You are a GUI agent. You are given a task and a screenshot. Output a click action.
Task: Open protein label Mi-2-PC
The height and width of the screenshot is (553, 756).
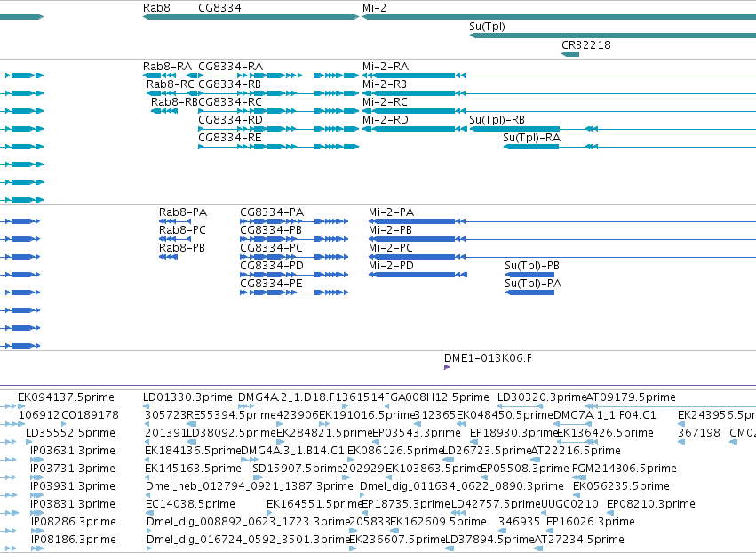391,248
